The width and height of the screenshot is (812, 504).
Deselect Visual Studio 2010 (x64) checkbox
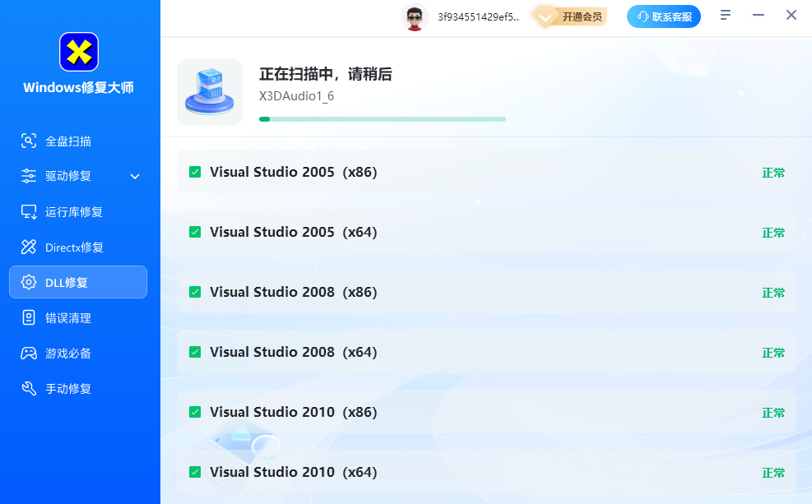click(x=195, y=472)
